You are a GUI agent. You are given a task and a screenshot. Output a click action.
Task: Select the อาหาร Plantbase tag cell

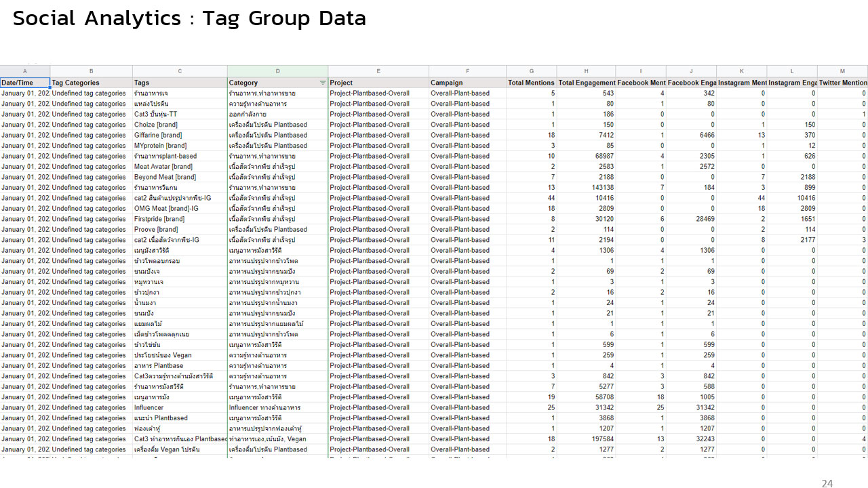pyautogui.click(x=180, y=366)
